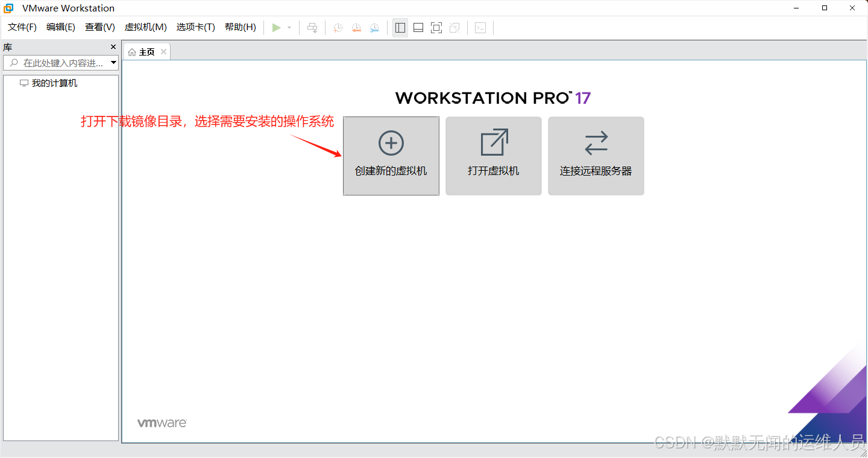The width and height of the screenshot is (868, 458).
Task: Enter full screen mode icon
Action: pos(436,28)
